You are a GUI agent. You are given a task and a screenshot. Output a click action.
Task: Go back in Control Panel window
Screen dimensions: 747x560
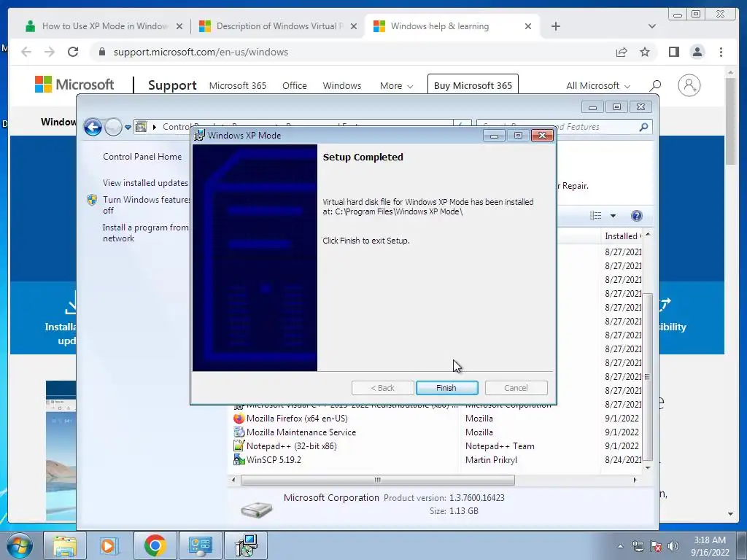coord(93,127)
